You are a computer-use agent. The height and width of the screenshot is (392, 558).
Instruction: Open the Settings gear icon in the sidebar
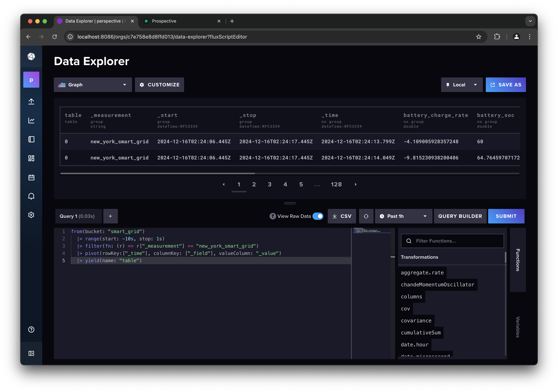coord(31,215)
